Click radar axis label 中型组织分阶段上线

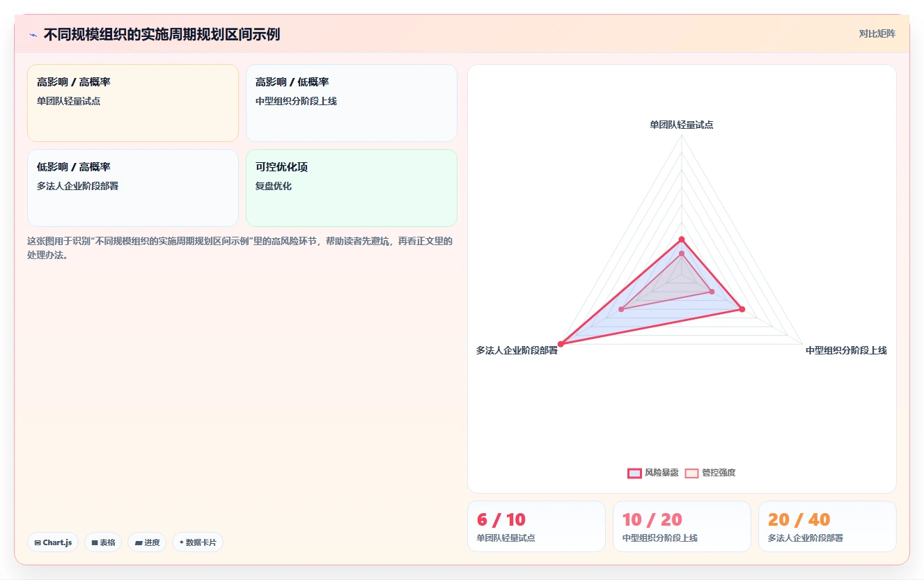[x=846, y=350]
